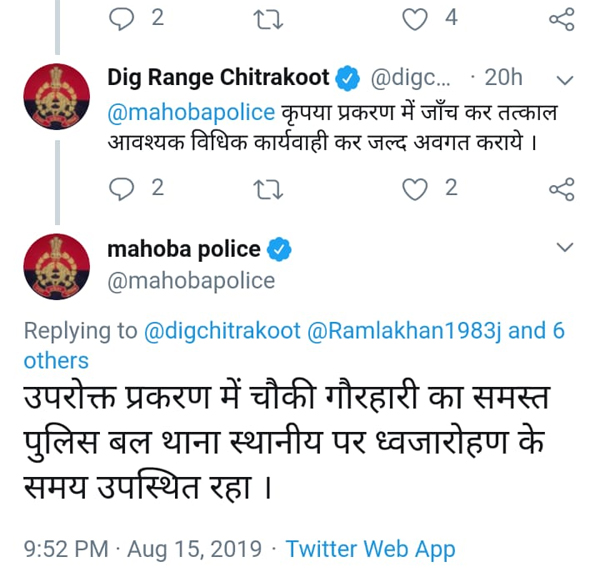The width and height of the screenshot is (600, 577).
Task: Open the 9:52 PM Aug 15, 2019 timestamp
Action: [x=143, y=549]
